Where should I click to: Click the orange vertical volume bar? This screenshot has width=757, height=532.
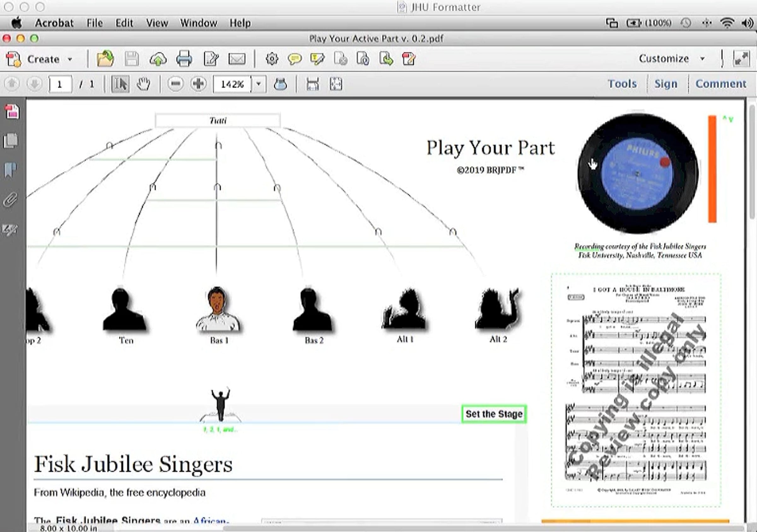point(712,169)
